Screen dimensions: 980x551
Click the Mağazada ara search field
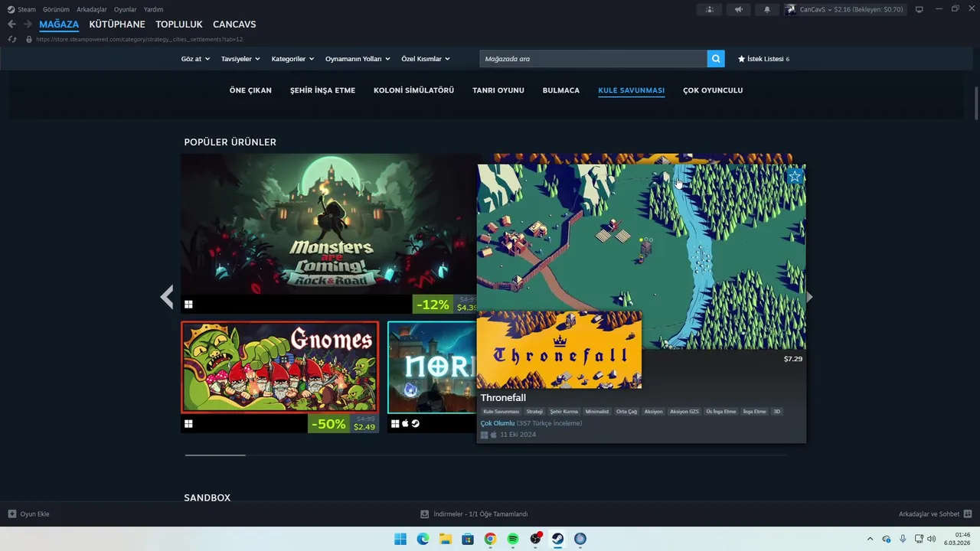click(x=593, y=59)
